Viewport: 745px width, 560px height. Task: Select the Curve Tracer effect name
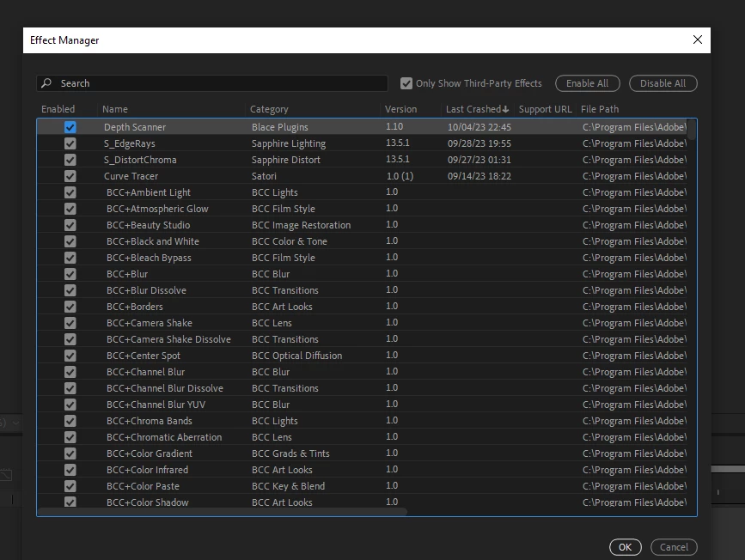[x=131, y=176]
